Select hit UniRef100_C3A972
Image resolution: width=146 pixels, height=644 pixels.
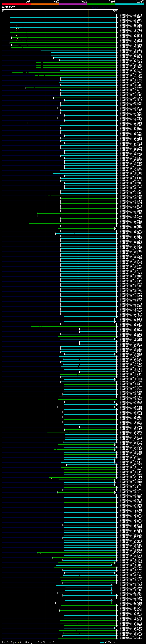131,301
